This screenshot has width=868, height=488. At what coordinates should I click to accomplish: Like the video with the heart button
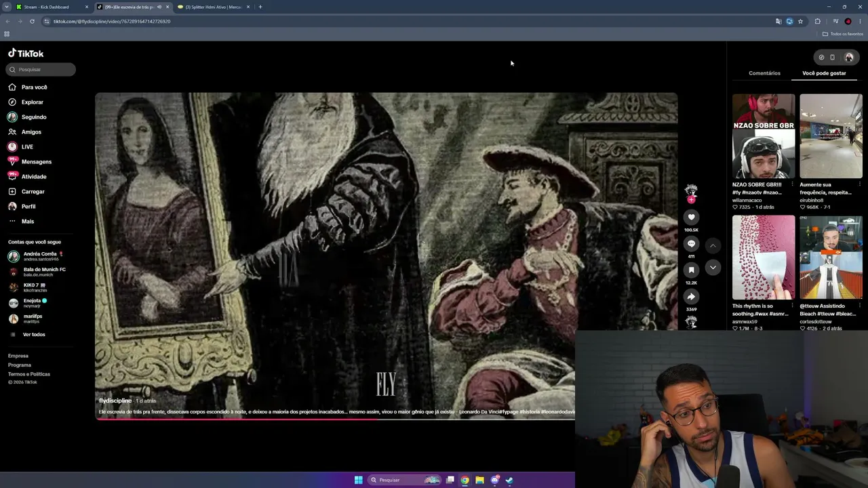[x=691, y=217]
